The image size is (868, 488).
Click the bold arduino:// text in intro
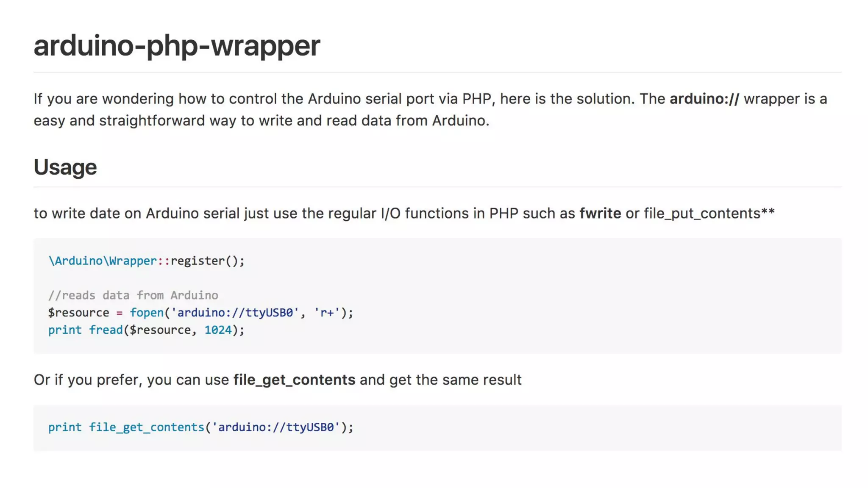tap(704, 99)
